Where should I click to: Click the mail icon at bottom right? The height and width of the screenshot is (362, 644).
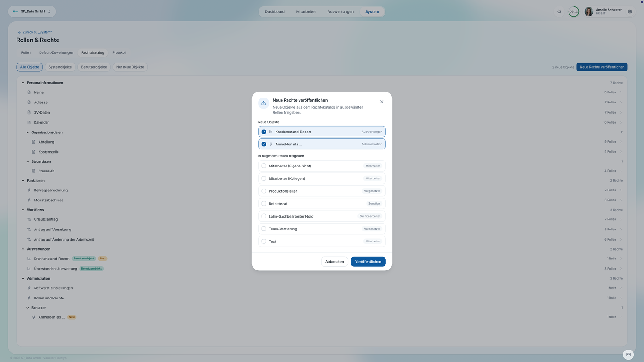point(628,355)
